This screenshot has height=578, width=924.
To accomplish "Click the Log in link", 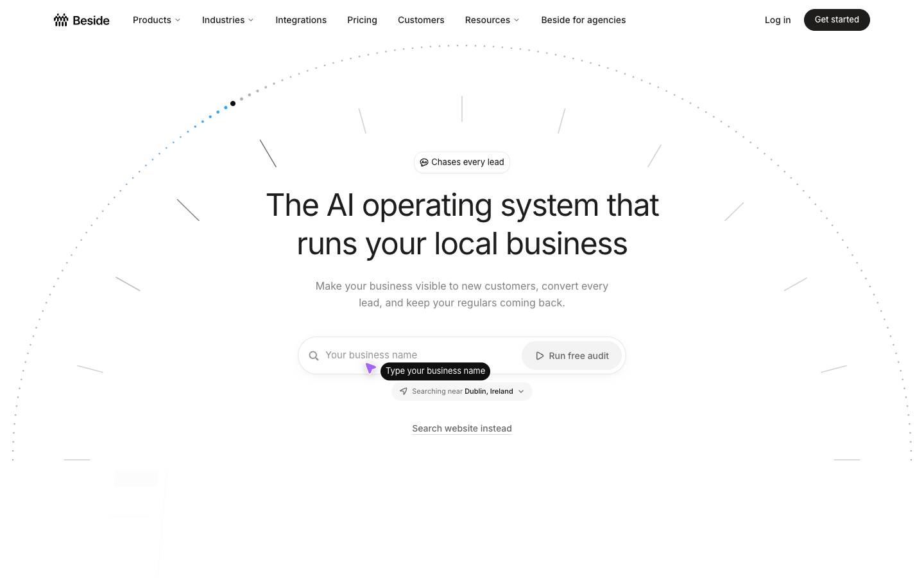I will (x=778, y=20).
